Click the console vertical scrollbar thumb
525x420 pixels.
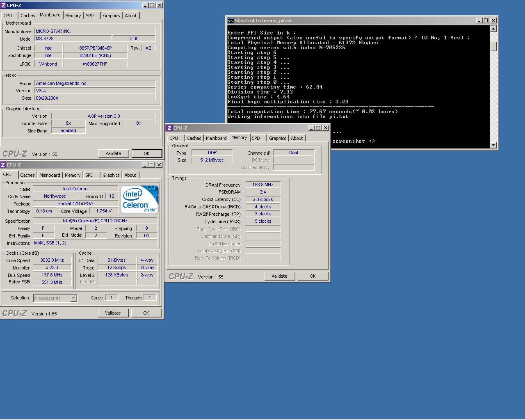pyautogui.click(x=493, y=46)
